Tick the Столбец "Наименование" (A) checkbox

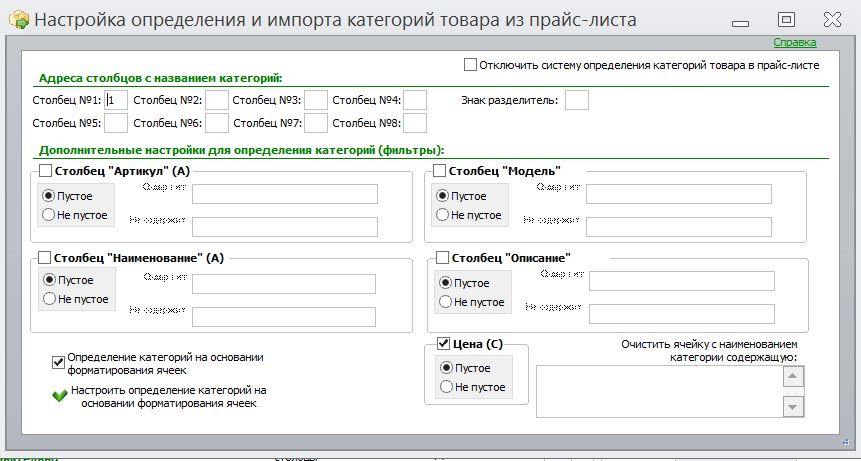pos(44,257)
